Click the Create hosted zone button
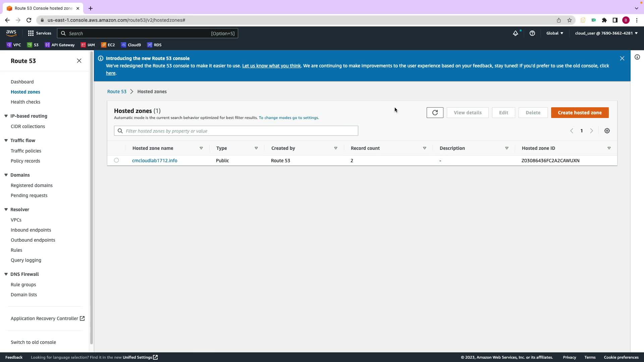This screenshot has height=362, width=644. coord(579,113)
